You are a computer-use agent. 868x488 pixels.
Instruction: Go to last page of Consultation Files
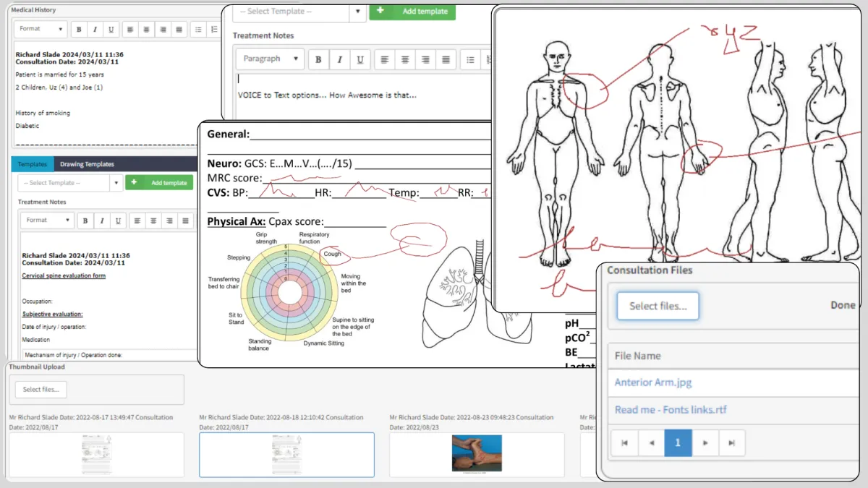tap(731, 443)
